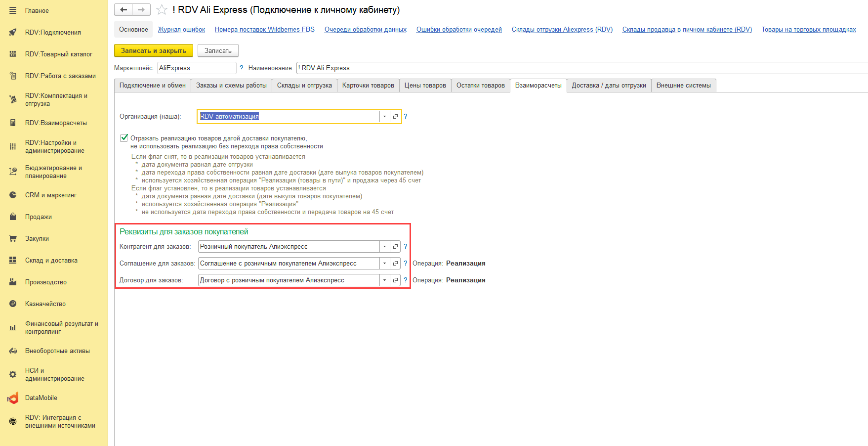Click the CRM и маркетинг pie icon
The image size is (868, 446).
point(13,195)
